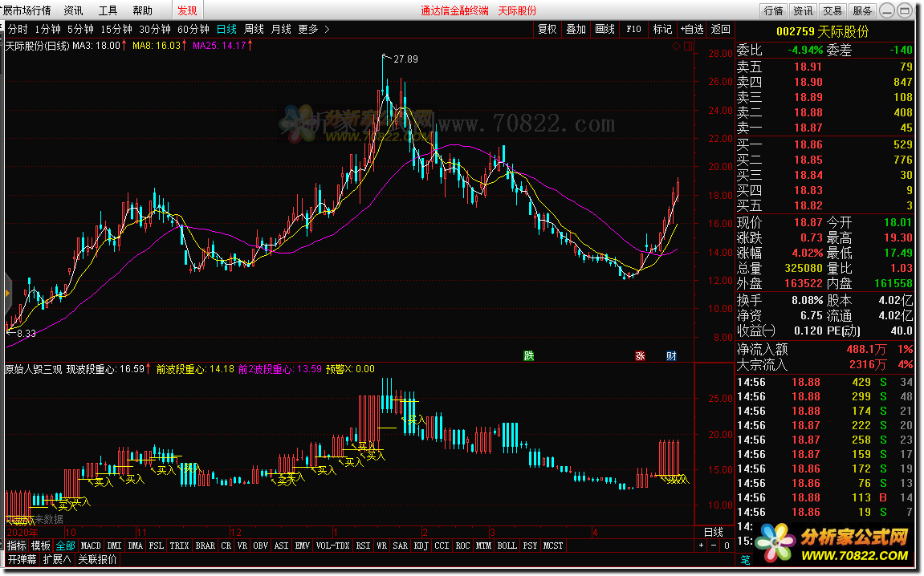Image resolution: width=924 pixels, height=576 pixels.
Task: Click the top-right 资讯 button
Action: click(x=803, y=10)
